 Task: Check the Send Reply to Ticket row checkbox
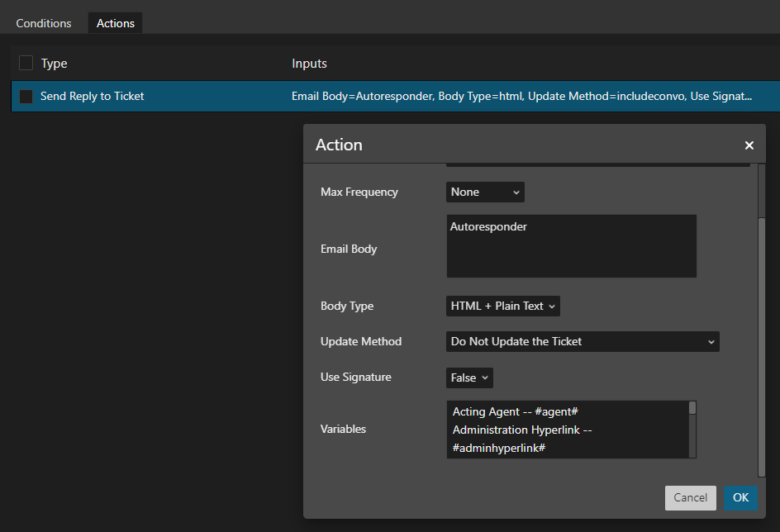(26, 97)
